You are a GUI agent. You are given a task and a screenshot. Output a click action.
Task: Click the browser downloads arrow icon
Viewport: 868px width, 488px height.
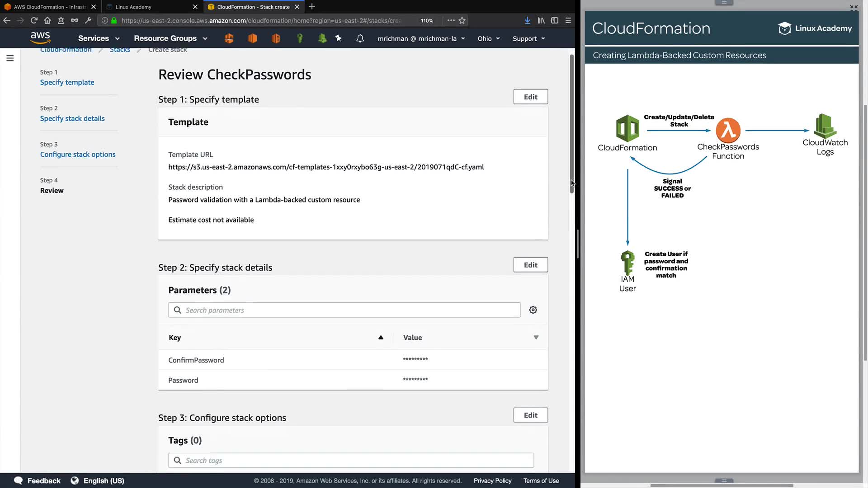[527, 20]
